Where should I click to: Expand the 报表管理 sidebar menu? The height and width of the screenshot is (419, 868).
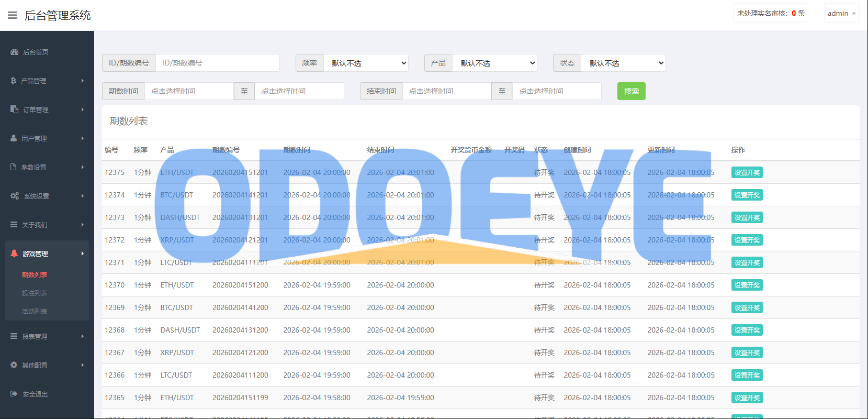(x=47, y=336)
